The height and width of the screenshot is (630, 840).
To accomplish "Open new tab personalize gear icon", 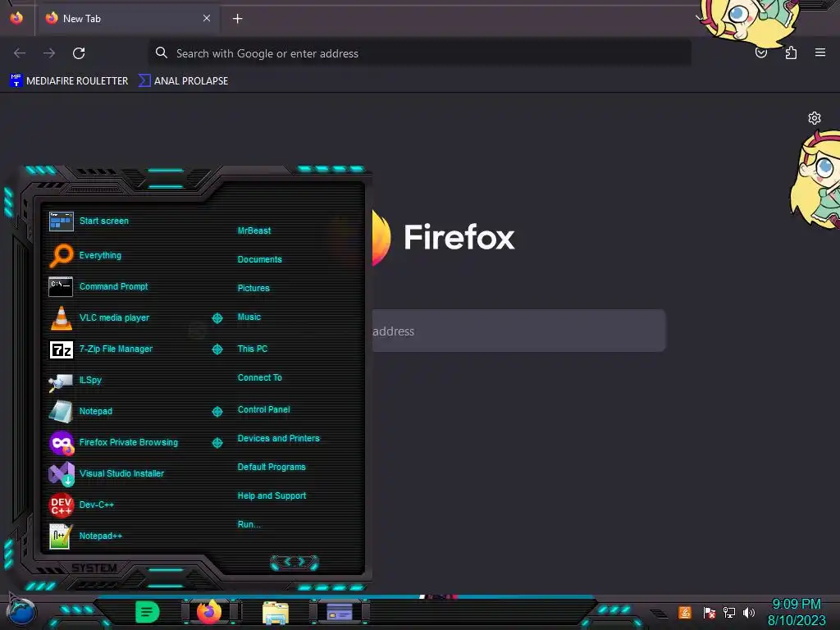I will point(815,118).
